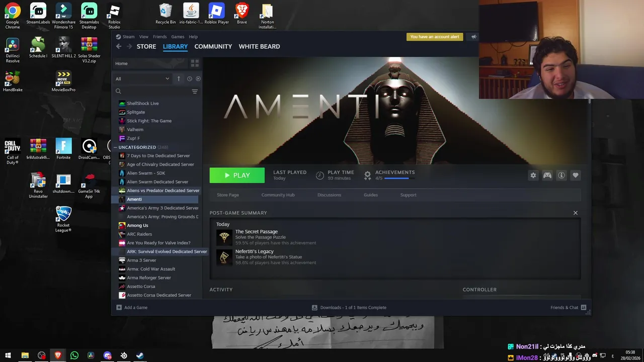Open the Games menu
Screen dimensions: 644x362
point(178,37)
